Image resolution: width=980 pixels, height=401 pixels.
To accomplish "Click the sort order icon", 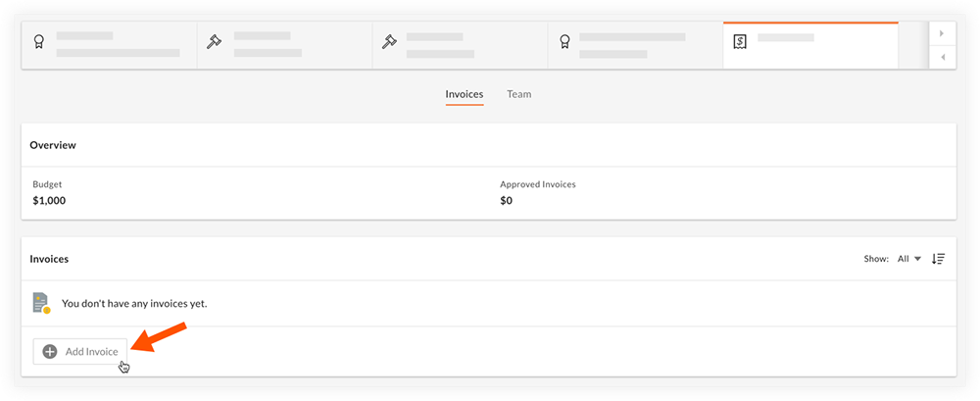I will [938, 259].
